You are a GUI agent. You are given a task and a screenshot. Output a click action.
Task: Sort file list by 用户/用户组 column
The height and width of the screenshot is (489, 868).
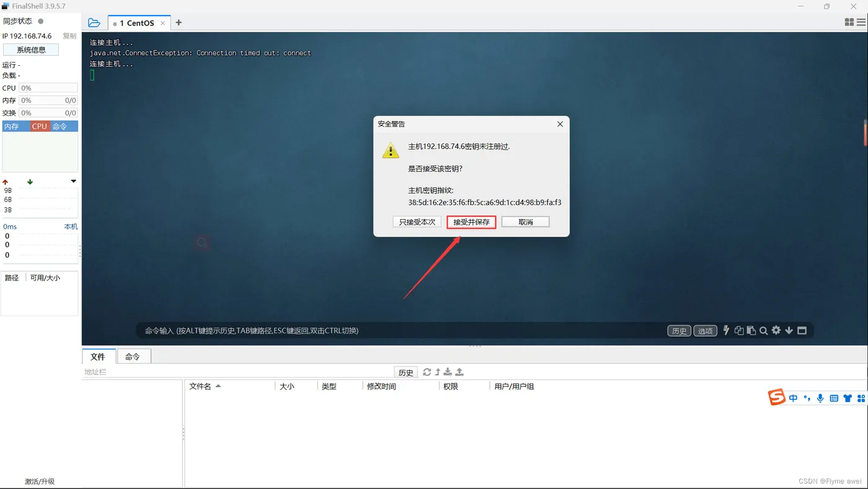point(514,386)
